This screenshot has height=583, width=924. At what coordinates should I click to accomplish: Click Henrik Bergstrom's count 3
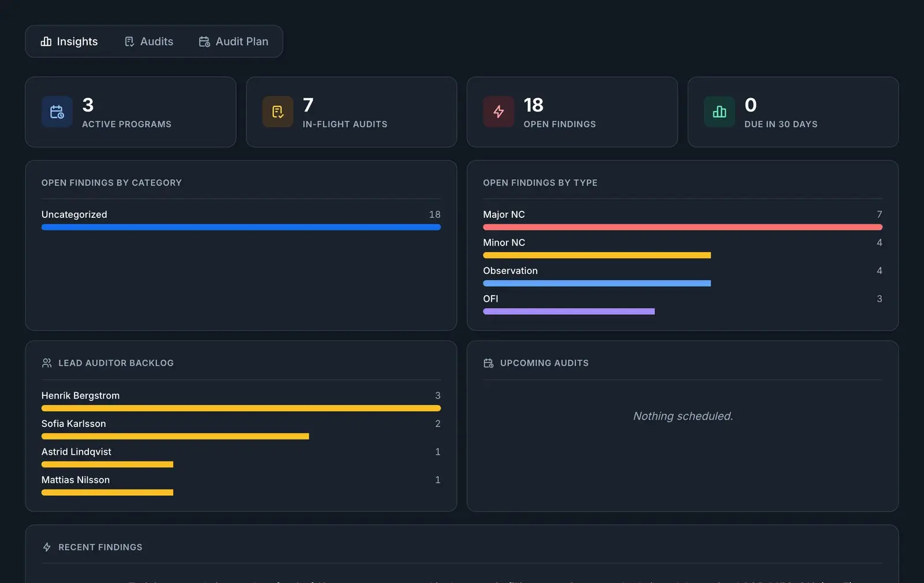click(438, 395)
